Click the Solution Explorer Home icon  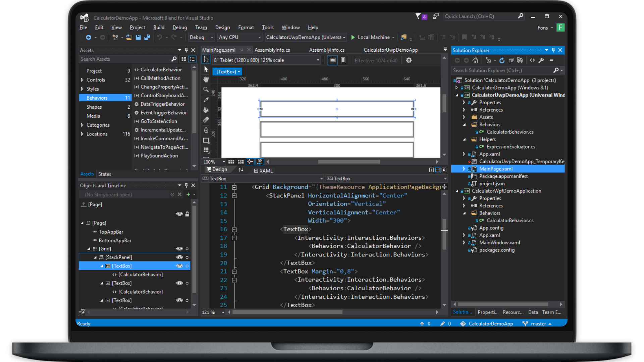pyautogui.click(x=475, y=60)
